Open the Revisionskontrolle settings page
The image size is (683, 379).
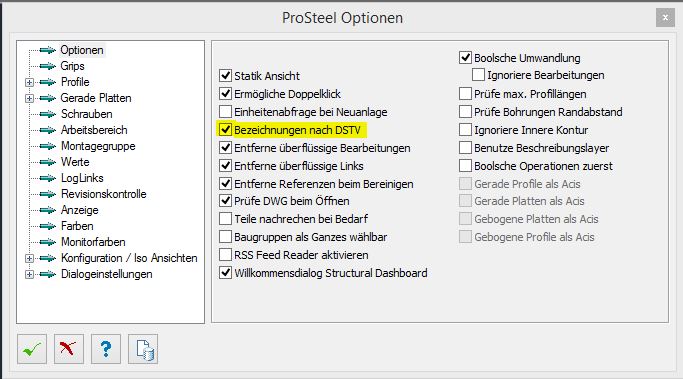click(104, 194)
